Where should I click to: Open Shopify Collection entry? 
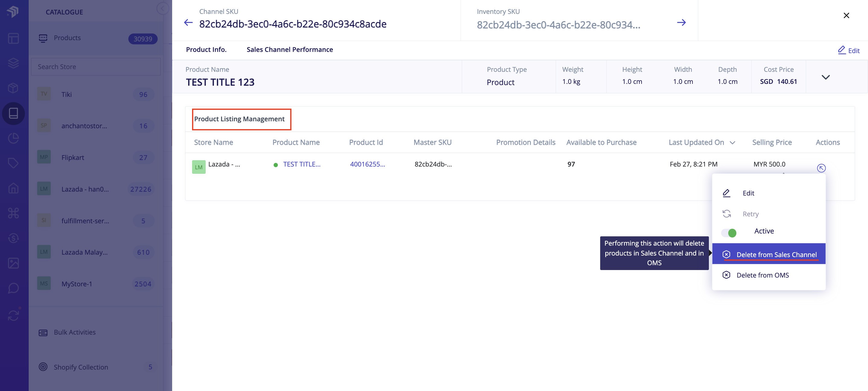(96, 367)
